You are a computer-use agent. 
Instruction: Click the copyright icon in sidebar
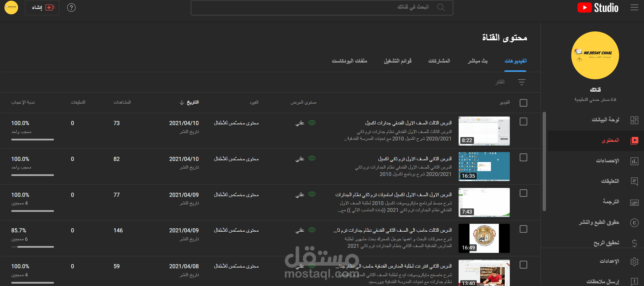click(x=634, y=223)
